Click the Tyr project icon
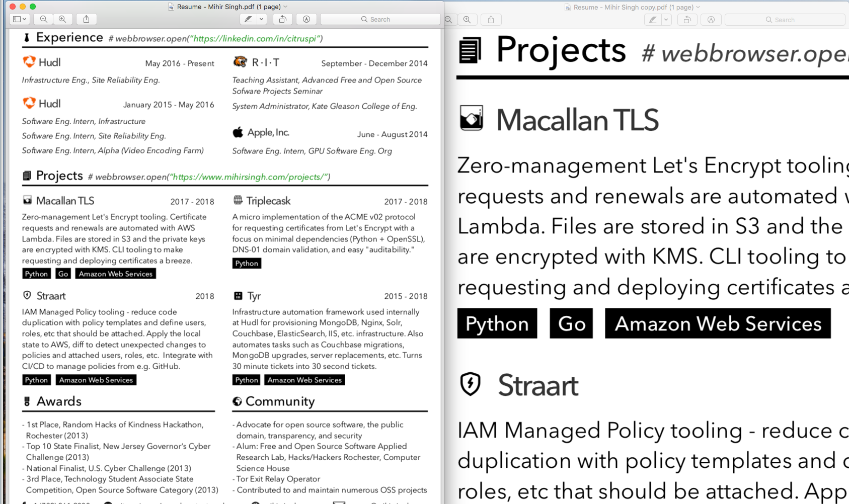 pos(238,296)
